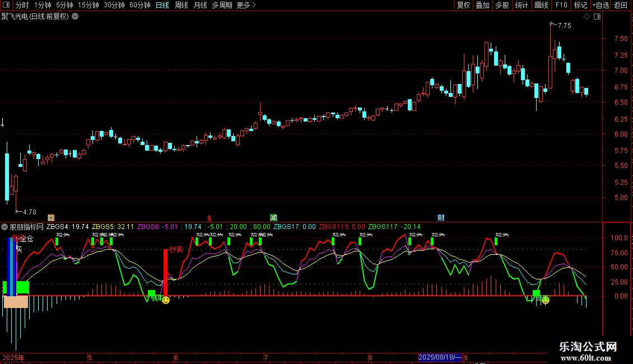The height and width of the screenshot is (364, 633).
Task: Click the first smiley face signal icon
Action: (166, 301)
